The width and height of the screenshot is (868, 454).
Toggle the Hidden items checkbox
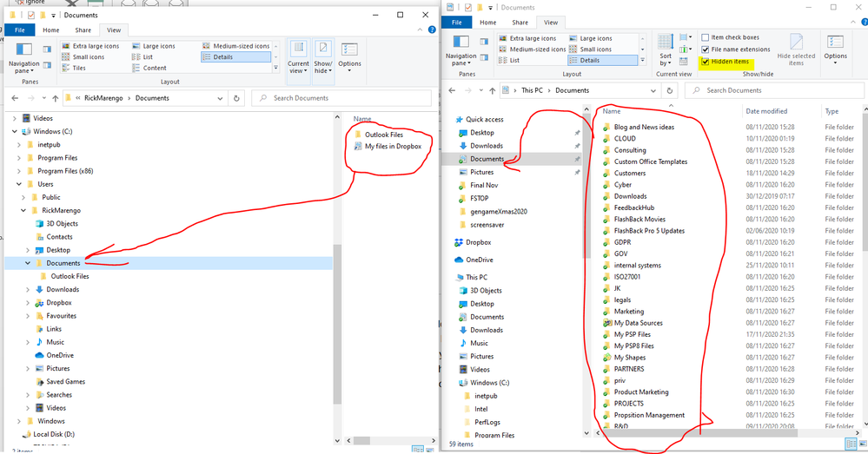click(706, 62)
